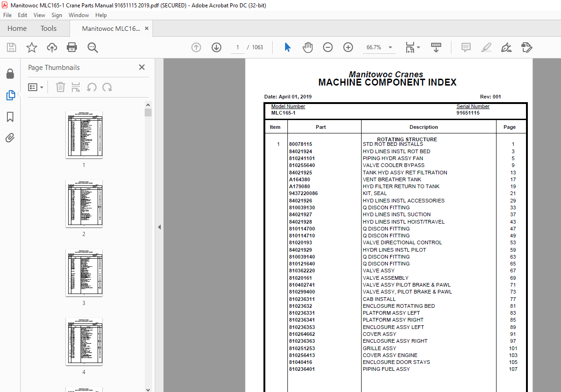561x392 pixels.
Task: Click part number 80078115
Action: pos(300,144)
